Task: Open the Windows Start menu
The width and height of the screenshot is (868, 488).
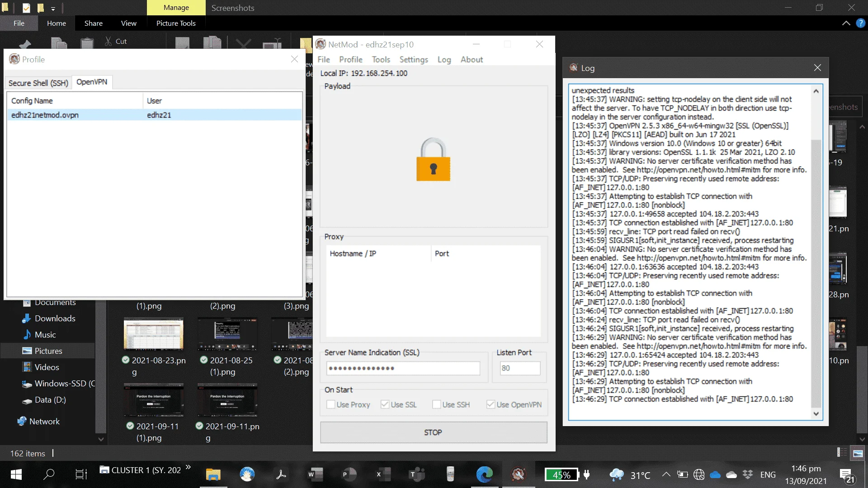Action: click(16, 474)
